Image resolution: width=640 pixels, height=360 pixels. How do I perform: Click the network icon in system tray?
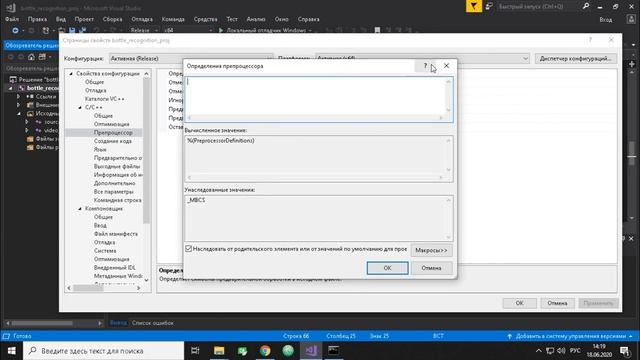pyautogui.click(x=550, y=351)
